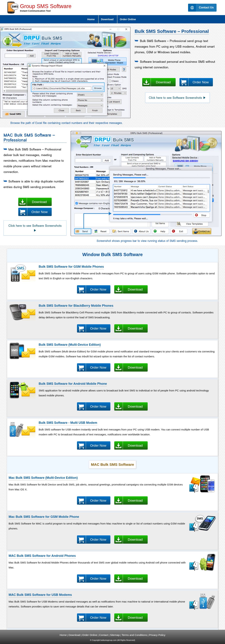The image size is (225, 644).
Task: Click the Mac USB Modems product icon
Action: (202, 601)
